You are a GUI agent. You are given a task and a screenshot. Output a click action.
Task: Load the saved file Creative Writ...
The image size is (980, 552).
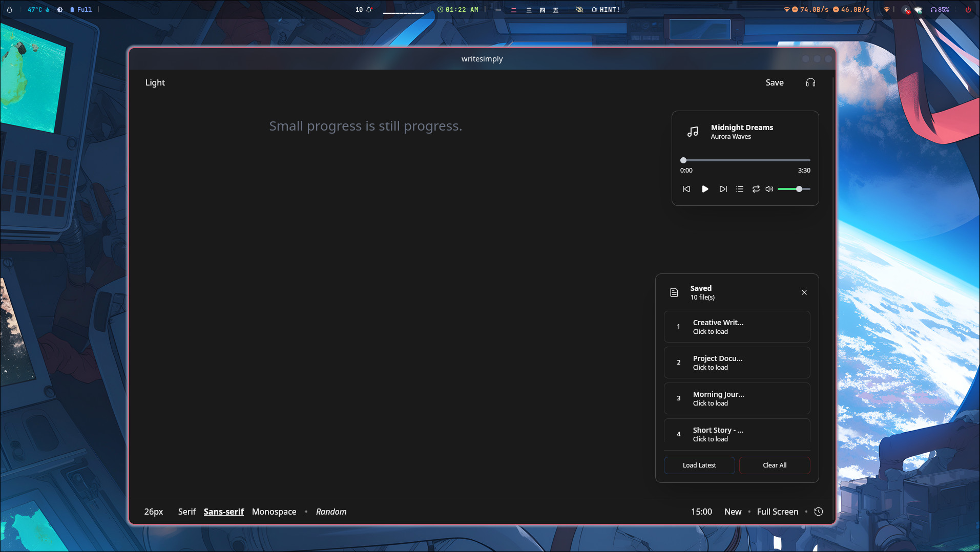click(737, 327)
